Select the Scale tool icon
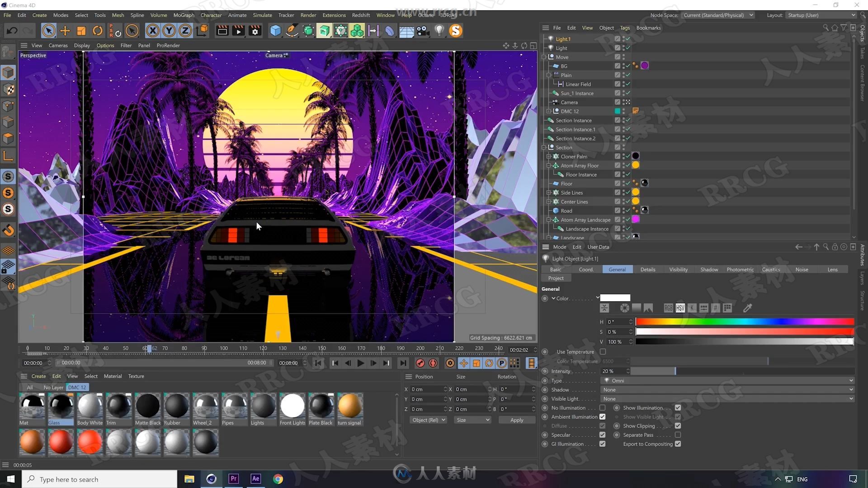This screenshot has width=868, height=488. (82, 30)
